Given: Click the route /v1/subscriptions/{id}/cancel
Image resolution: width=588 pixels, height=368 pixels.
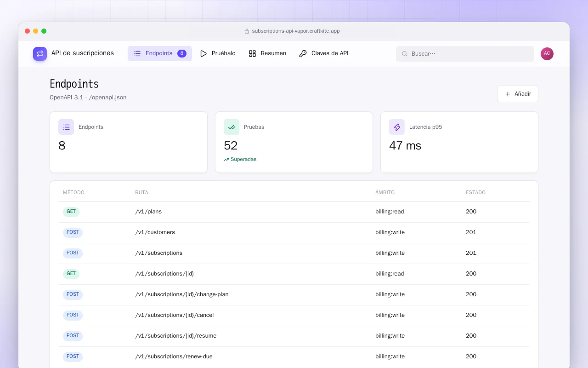Looking at the screenshot, I should [x=175, y=315].
